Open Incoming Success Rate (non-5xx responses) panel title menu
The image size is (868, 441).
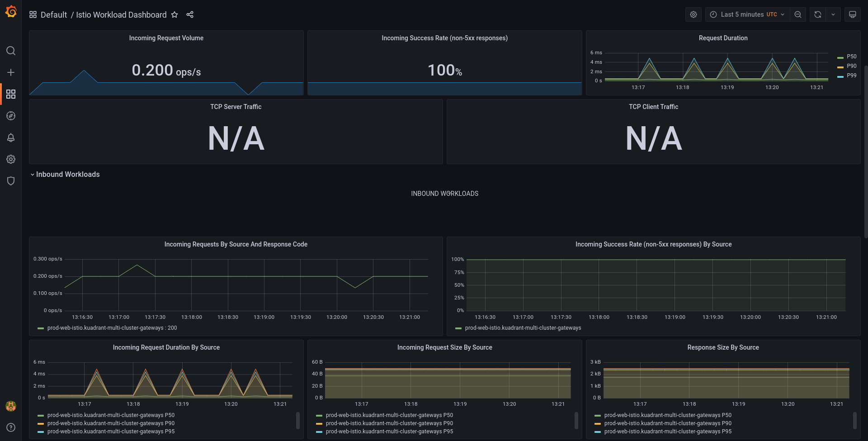(444, 38)
